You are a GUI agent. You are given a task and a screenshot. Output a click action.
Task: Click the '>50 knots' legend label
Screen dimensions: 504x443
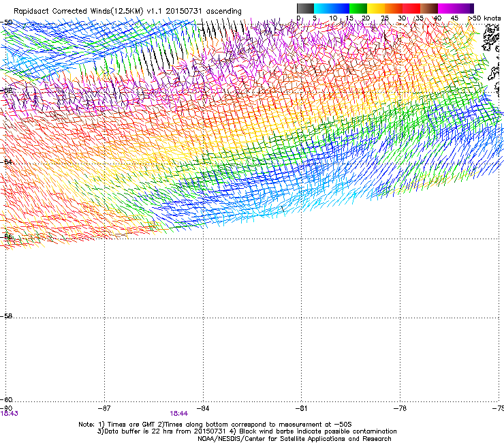(x=484, y=18)
